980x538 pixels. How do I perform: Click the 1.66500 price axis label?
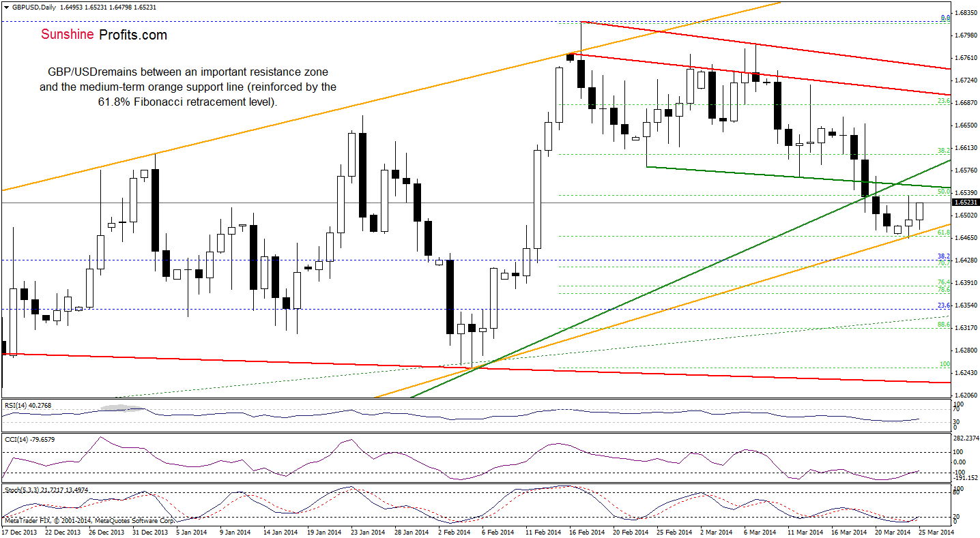[965, 125]
